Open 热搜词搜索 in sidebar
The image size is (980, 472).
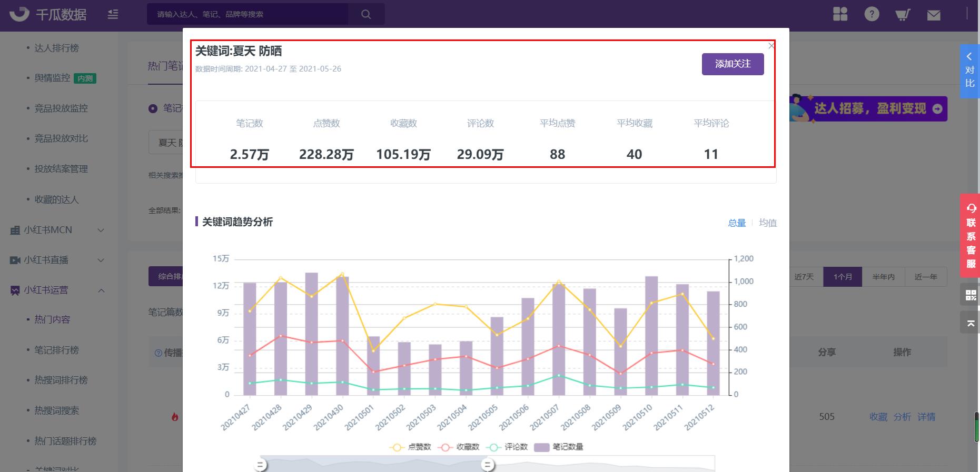coord(56,410)
